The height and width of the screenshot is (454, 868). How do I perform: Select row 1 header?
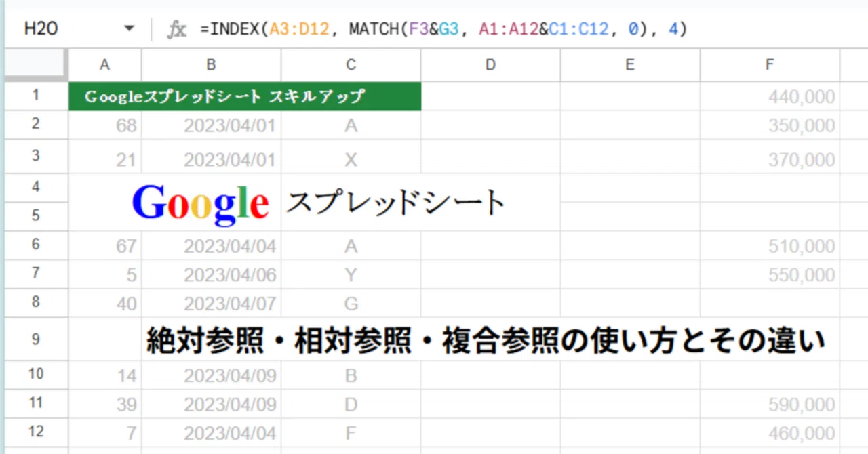pos(37,96)
